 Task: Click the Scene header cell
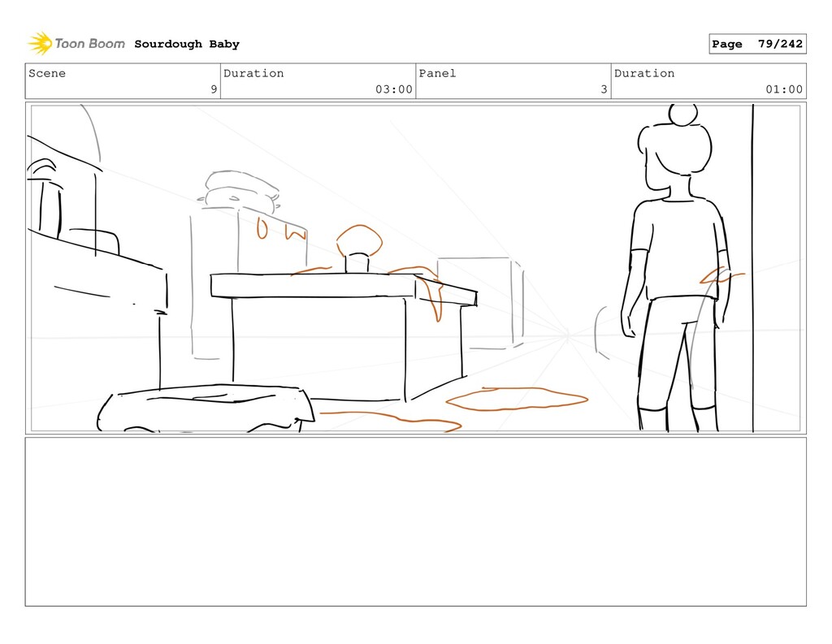click(123, 81)
